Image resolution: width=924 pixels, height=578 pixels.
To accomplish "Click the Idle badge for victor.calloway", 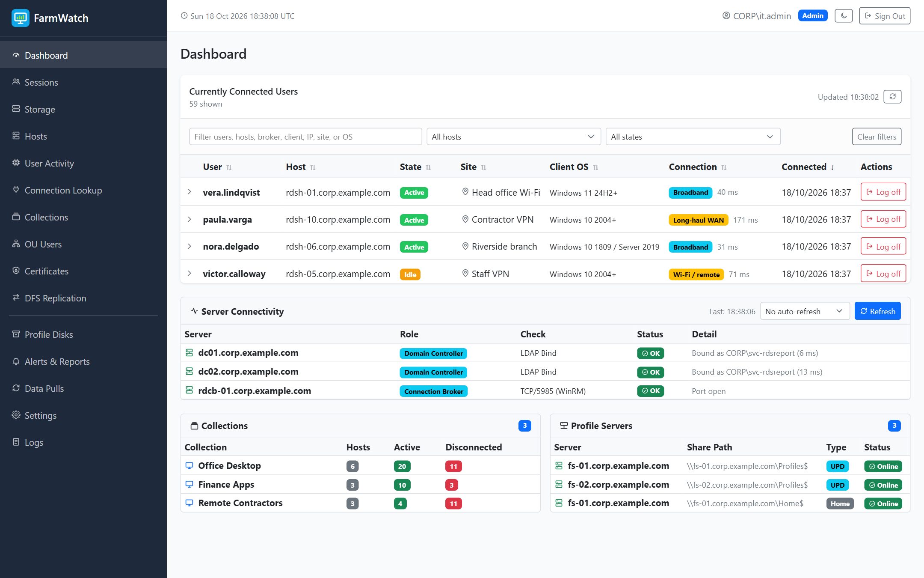I will (410, 274).
